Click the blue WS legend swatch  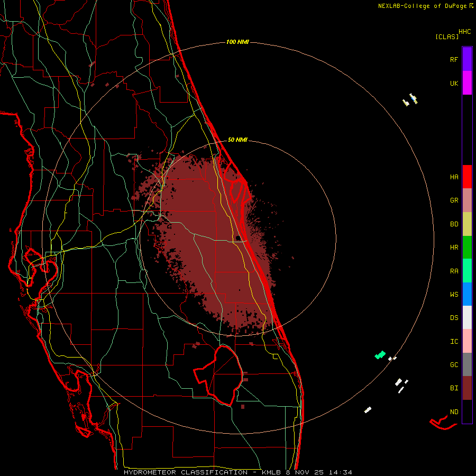tap(467, 294)
